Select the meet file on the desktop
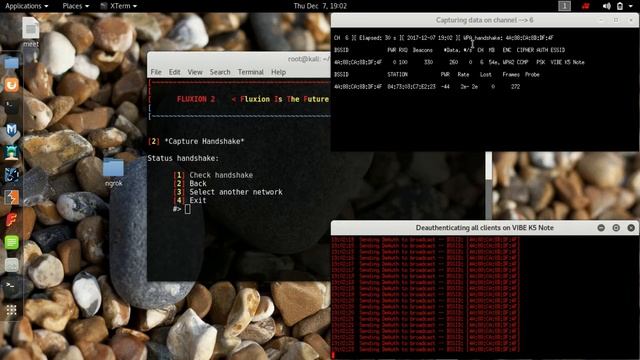Image resolution: width=640 pixels, height=360 pixels. [x=31, y=33]
